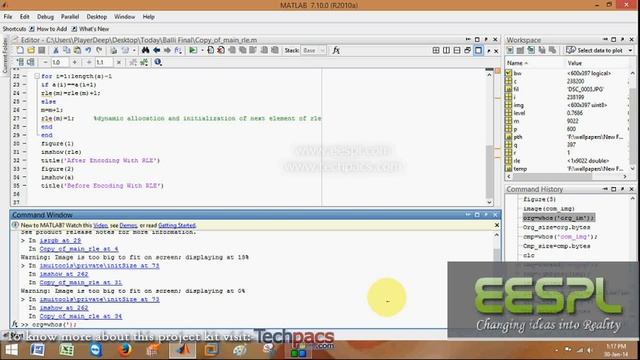Click the Paste icon in Editor toolbar

[77, 50]
